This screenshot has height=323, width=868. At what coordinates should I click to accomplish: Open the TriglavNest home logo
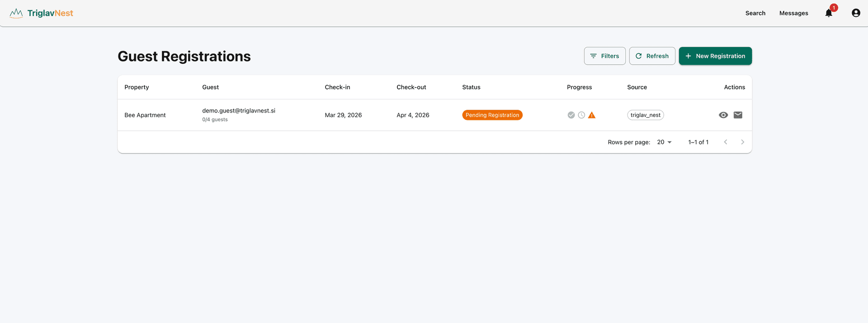pyautogui.click(x=41, y=13)
